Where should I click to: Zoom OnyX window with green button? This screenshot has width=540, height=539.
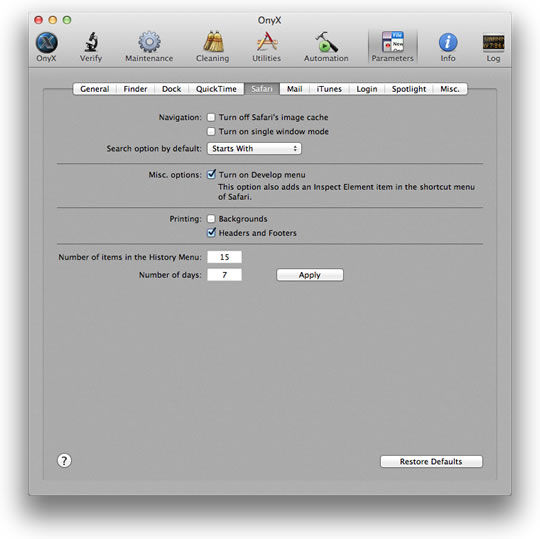[67, 20]
